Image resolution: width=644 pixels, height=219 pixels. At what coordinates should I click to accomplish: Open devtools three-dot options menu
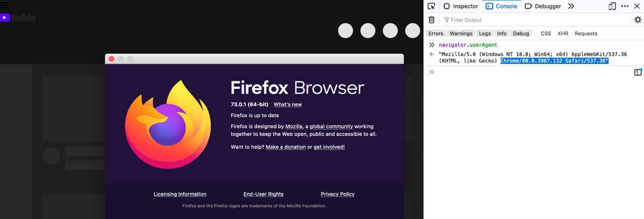(x=625, y=6)
